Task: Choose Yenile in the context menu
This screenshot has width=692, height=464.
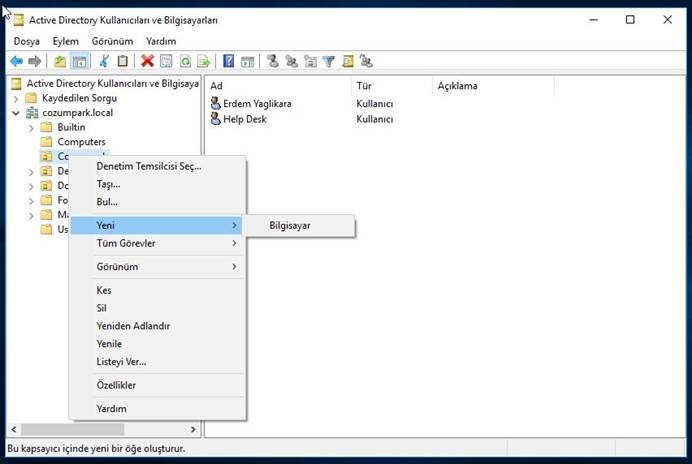Action: (x=157, y=343)
